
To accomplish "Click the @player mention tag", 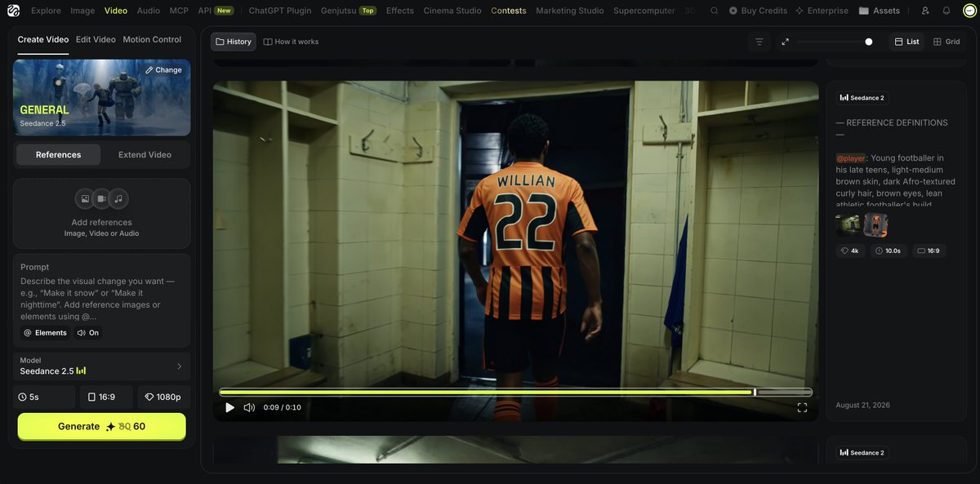I will (x=850, y=158).
